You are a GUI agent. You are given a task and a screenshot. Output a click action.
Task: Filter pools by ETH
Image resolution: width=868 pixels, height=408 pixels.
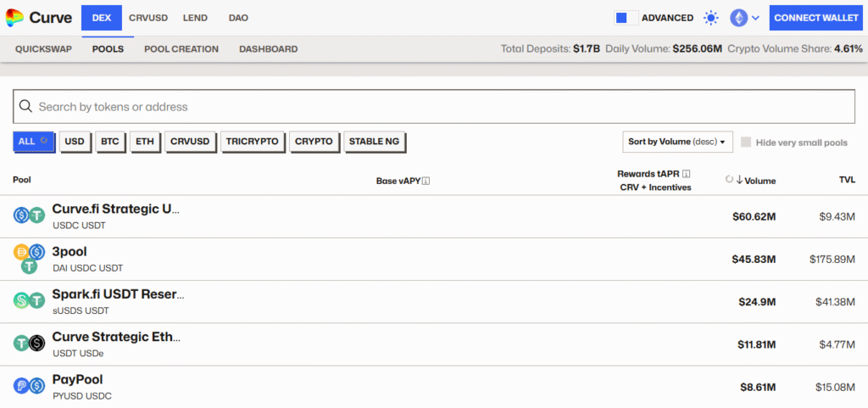tap(145, 141)
